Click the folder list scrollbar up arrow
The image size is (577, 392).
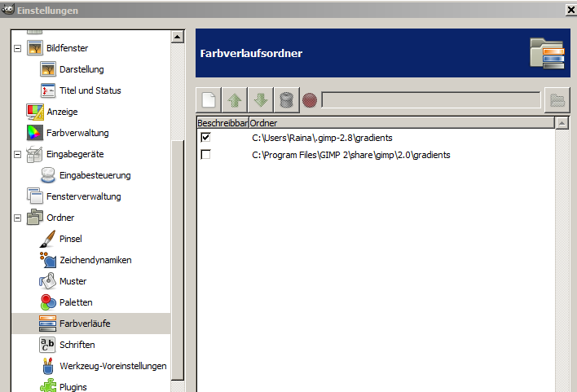pos(562,123)
